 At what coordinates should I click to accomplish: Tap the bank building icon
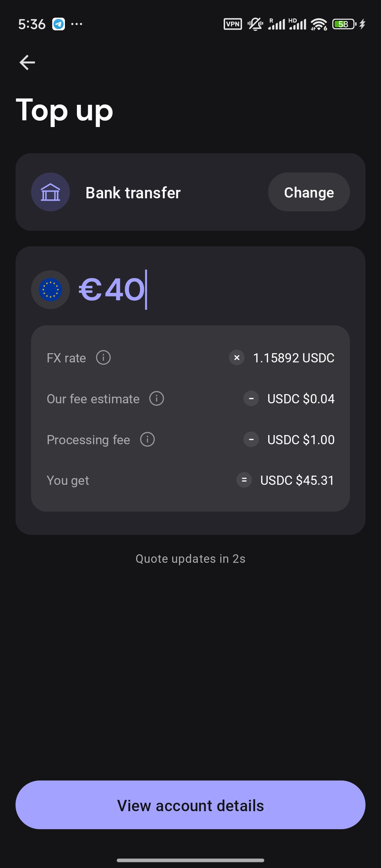50,192
